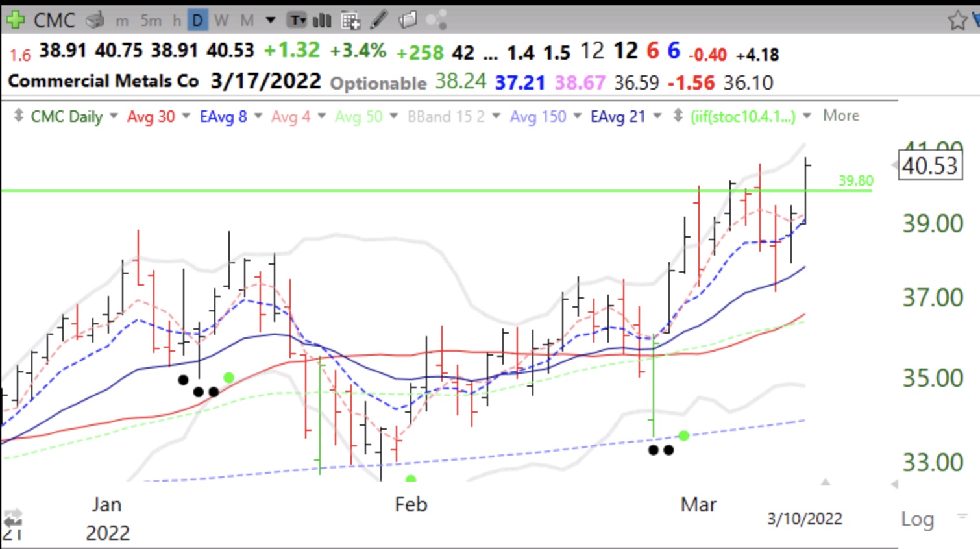This screenshot has height=549, width=980.
Task: Click the Optionable label
Action: tap(378, 83)
